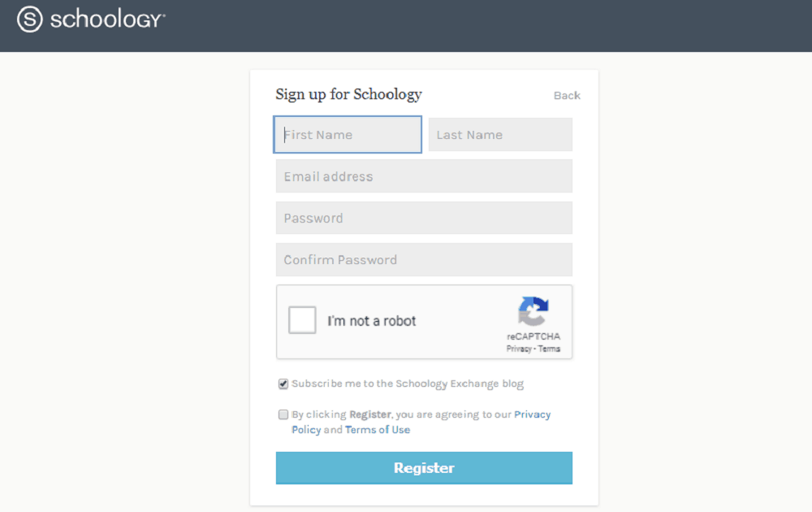This screenshot has width=812, height=512.
Task: Open the Terms of Use link
Action: tap(378, 430)
